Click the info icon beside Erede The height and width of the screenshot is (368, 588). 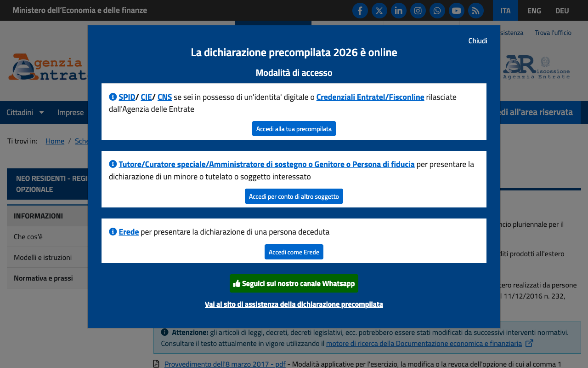pos(113,231)
